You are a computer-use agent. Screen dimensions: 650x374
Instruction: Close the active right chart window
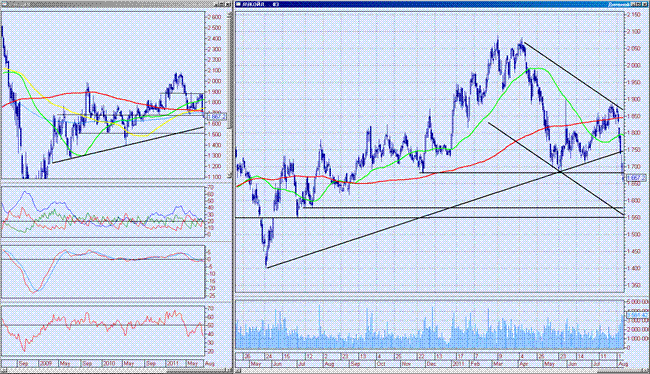pos(645,4)
